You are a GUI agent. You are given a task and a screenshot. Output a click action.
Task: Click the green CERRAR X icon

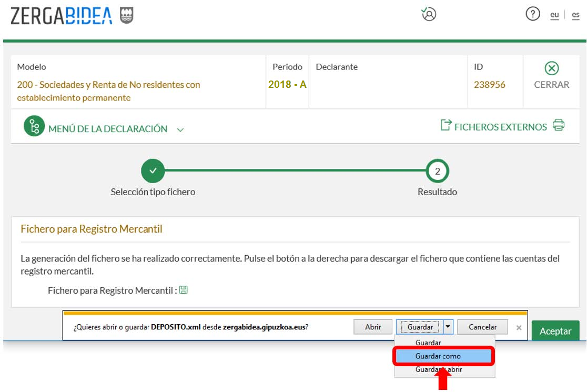pyautogui.click(x=551, y=69)
